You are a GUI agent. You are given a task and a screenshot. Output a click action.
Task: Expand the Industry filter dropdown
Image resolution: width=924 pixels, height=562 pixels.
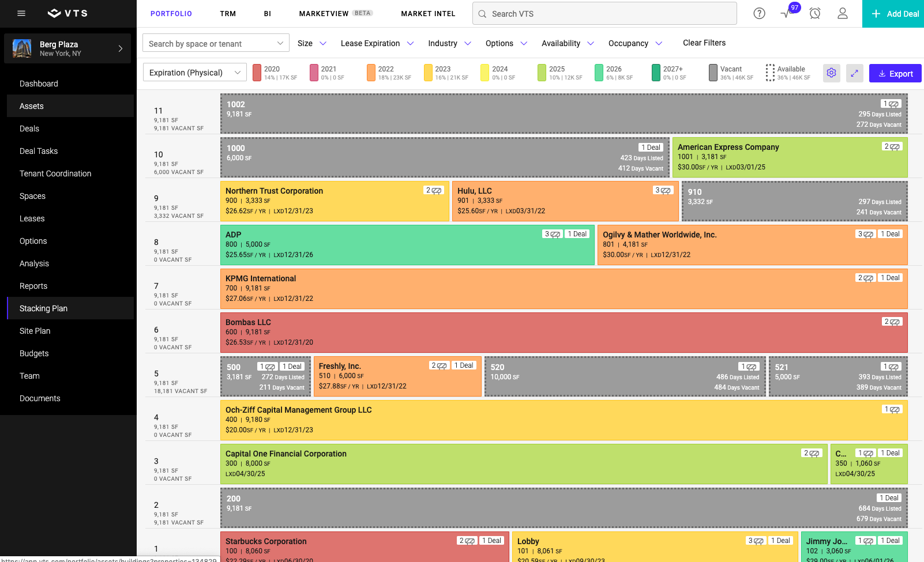(x=449, y=43)
